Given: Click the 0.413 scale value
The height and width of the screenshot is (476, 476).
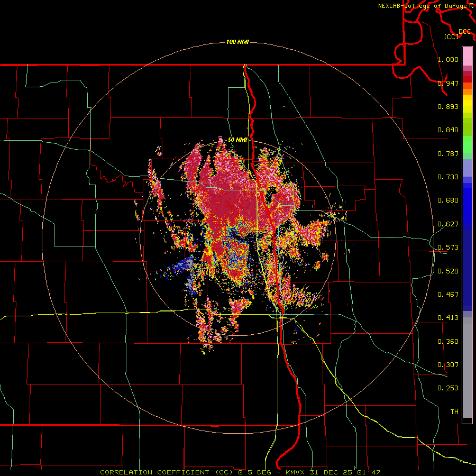Looking at the screenshot, I should [x=448, y=318].
